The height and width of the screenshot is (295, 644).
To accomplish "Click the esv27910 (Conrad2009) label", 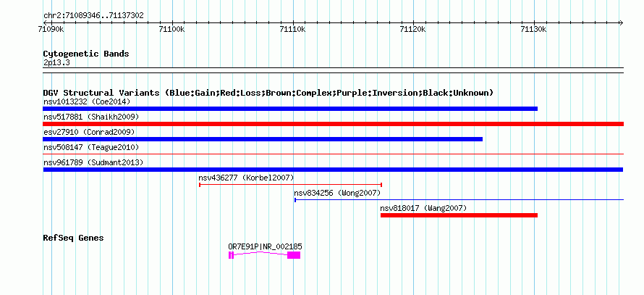I will pos(89,132).
